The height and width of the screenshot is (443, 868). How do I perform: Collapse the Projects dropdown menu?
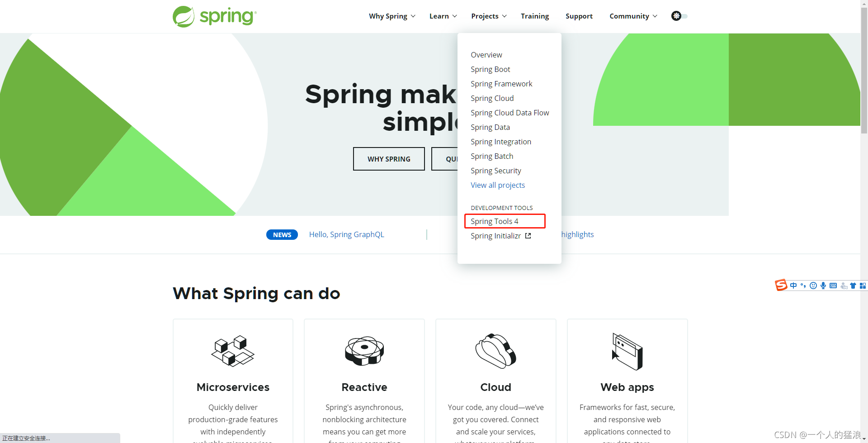point(489,16)
